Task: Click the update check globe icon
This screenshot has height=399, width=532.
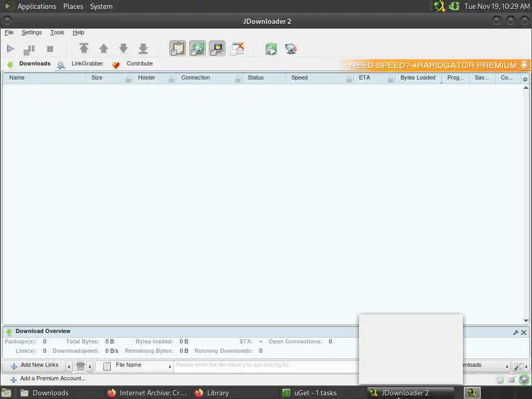Action: [x=291, y=49]
